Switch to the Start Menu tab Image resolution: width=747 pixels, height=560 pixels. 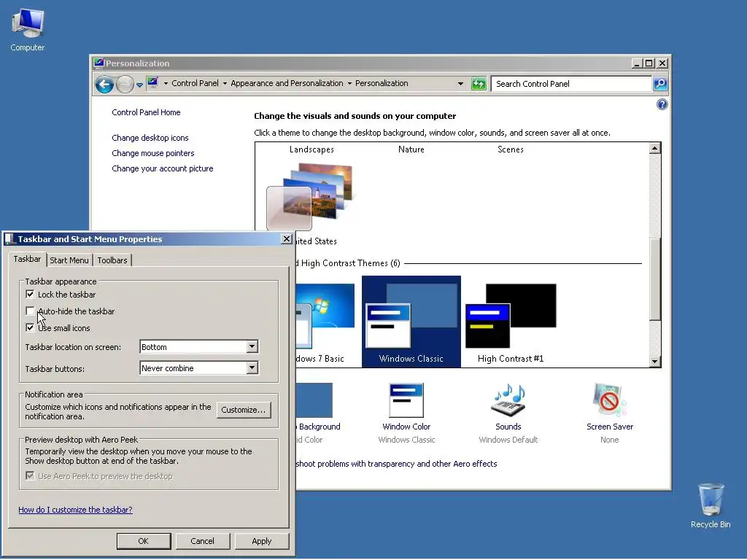69,260
